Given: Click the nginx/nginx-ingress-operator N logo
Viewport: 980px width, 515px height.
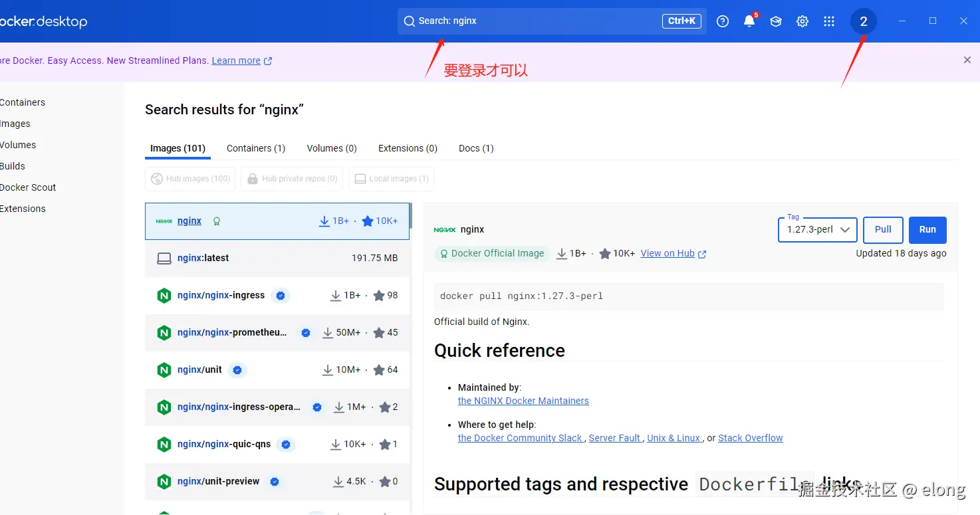Looking at the screenshot, I should (164, 407).
